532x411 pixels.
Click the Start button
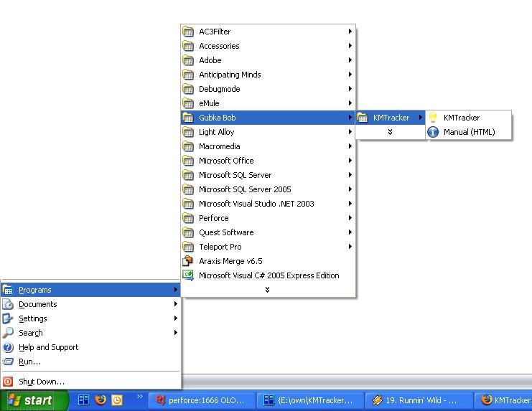click(30, 400)
